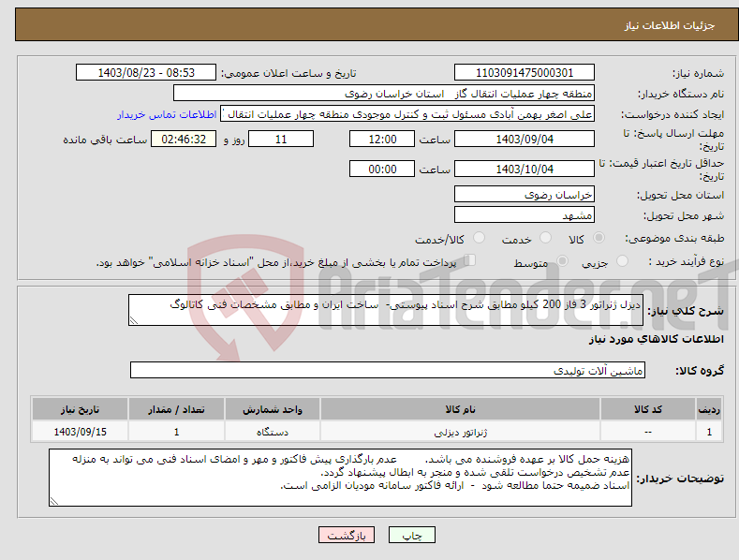
Task: Click the general description text area
Action: pyautogui.click(x=386, y=310)
